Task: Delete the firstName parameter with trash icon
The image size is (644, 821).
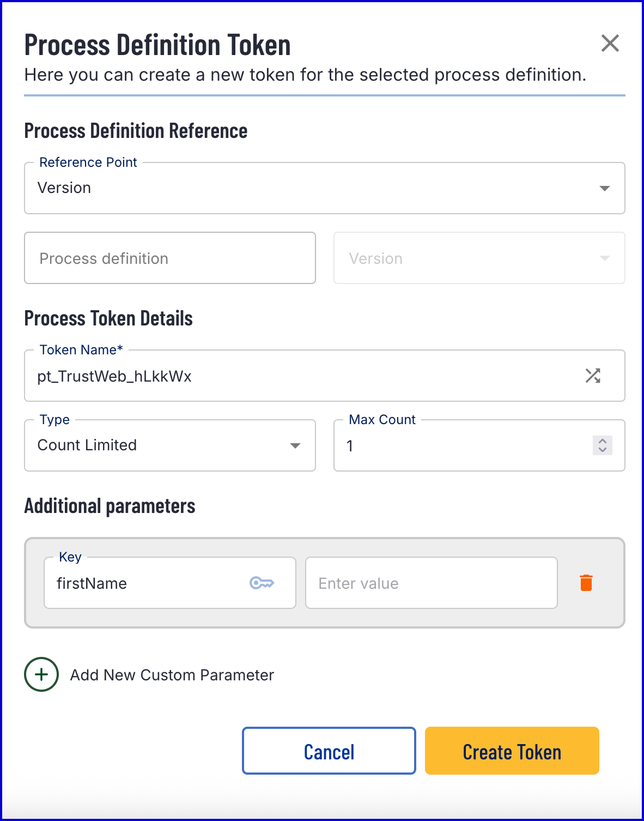Action: coord(586,583)
